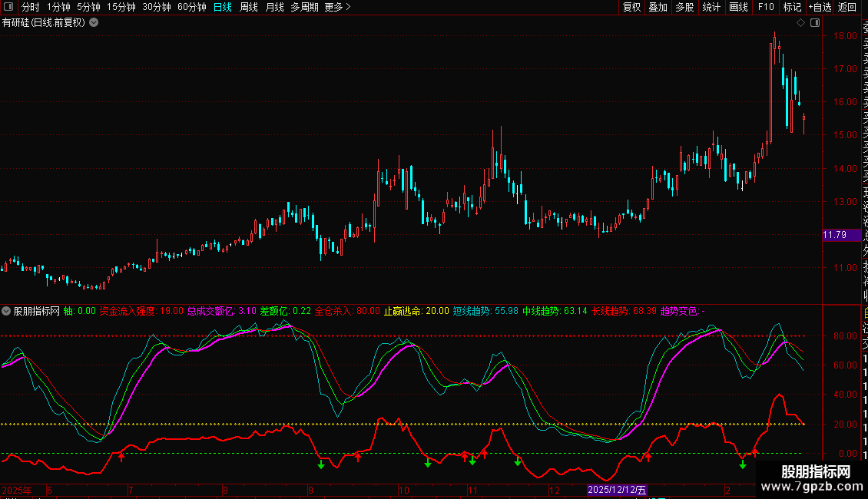Select the 60分钟 period tab
Viewport: 868px width, 499px height.
pos(192,7)
